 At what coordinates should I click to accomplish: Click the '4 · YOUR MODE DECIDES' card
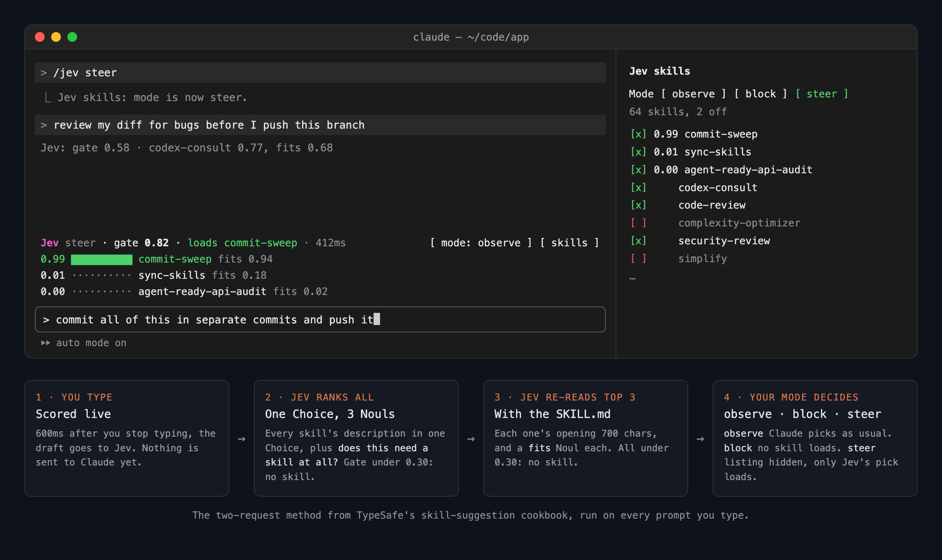(x=815, y=438)
